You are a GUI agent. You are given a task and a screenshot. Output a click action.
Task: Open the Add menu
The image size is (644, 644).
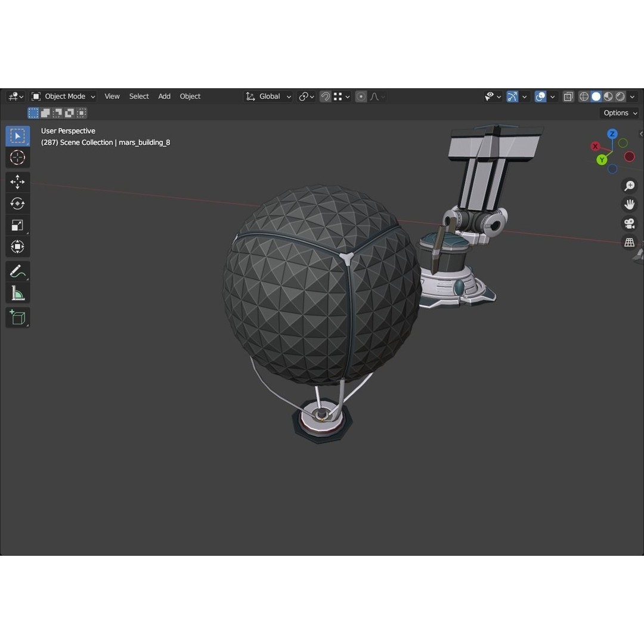click(165, 97)
